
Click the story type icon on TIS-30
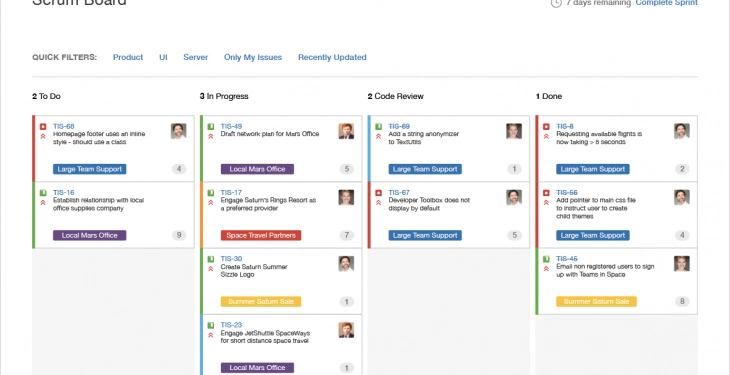click(x=210, y=259)
